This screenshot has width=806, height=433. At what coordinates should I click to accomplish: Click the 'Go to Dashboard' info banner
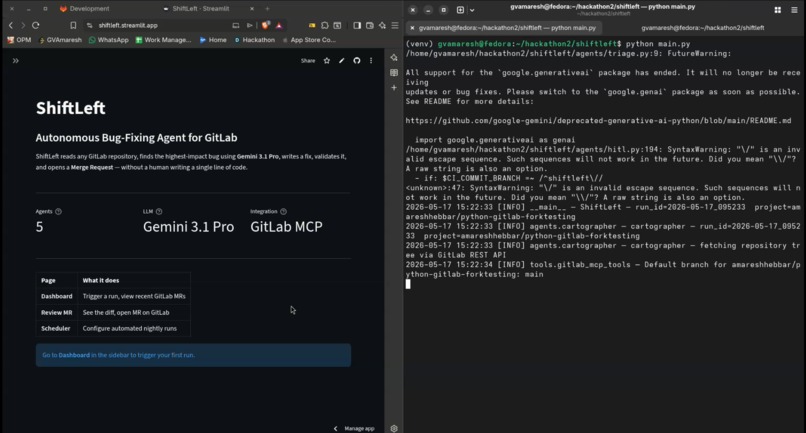[193, 355]
